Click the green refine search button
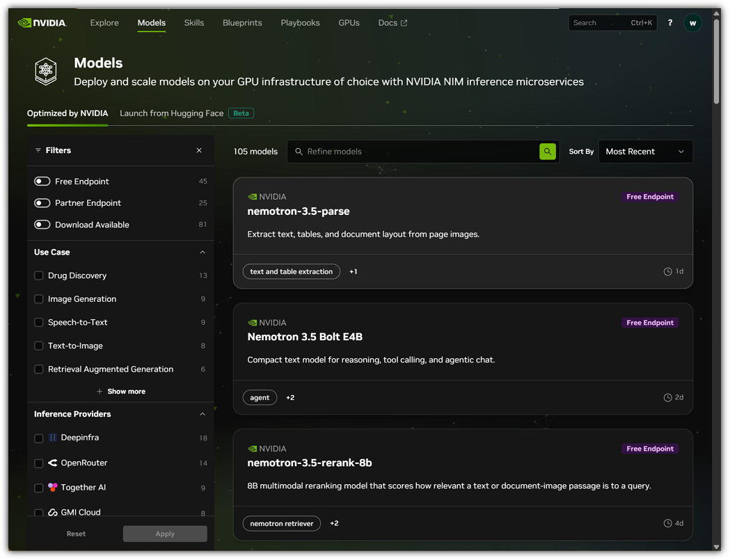 click(x=548, y=151)
